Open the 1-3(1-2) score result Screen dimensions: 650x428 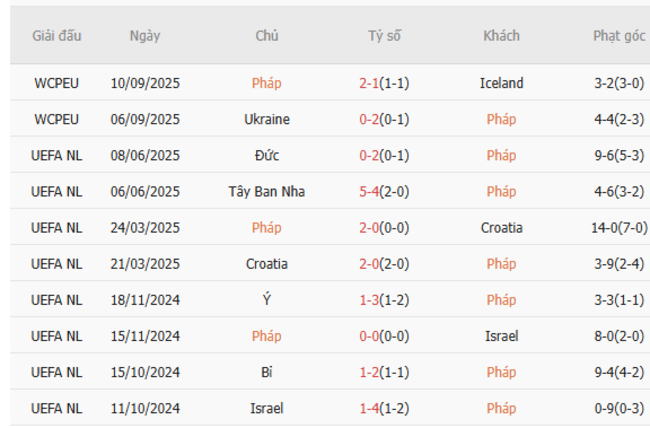pos(384,300)
